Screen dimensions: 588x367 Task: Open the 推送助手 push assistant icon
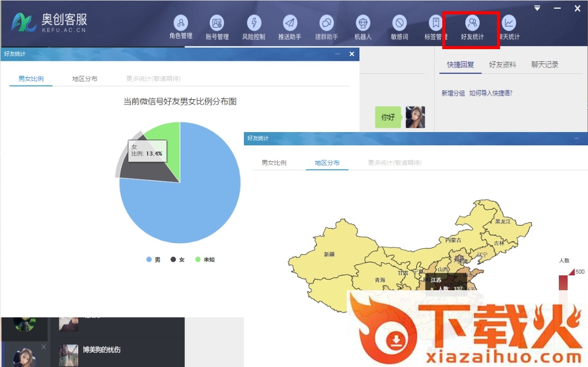(x=289, y=23)
